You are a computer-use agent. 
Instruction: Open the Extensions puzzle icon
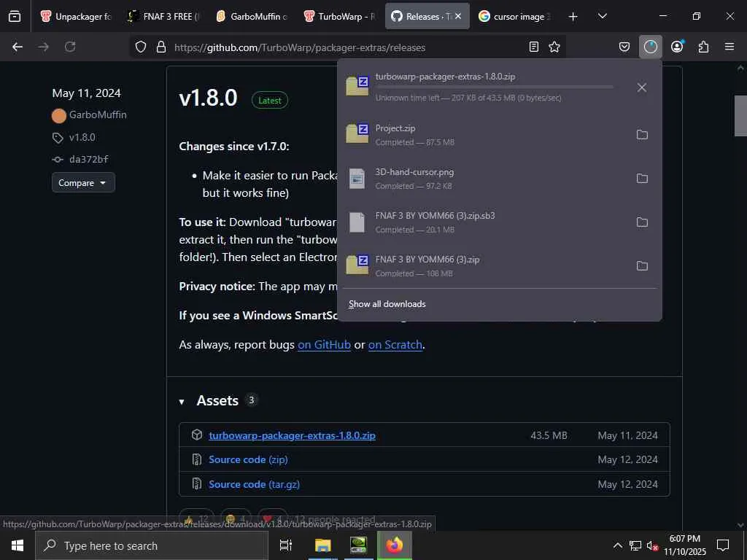pyautogui.click(x=703, y=47)
